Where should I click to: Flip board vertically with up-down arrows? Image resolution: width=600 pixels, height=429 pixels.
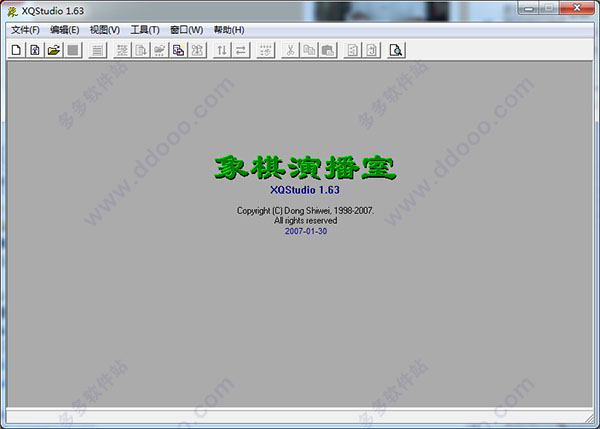coord(222,50)
